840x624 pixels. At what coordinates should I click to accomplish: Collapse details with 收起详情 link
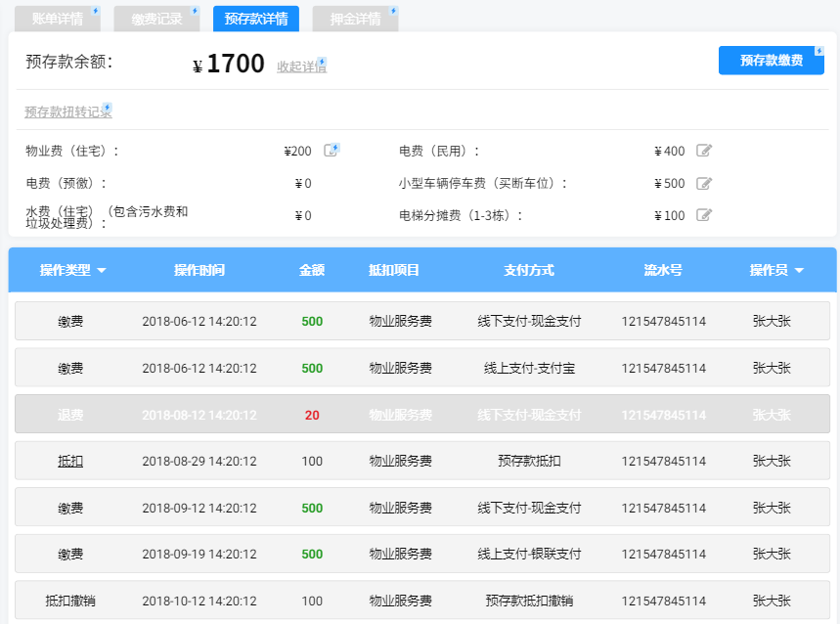pos(300,67)
